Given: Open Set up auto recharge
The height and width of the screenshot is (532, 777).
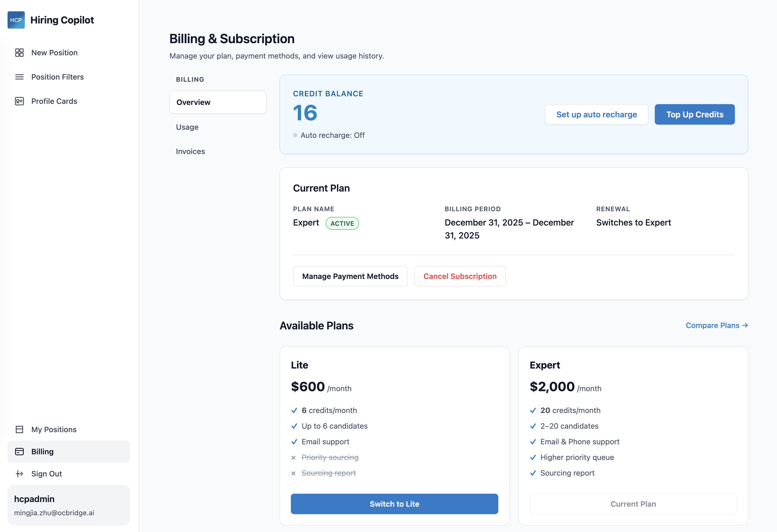Looking at the screenshot, I should point(597,114).
